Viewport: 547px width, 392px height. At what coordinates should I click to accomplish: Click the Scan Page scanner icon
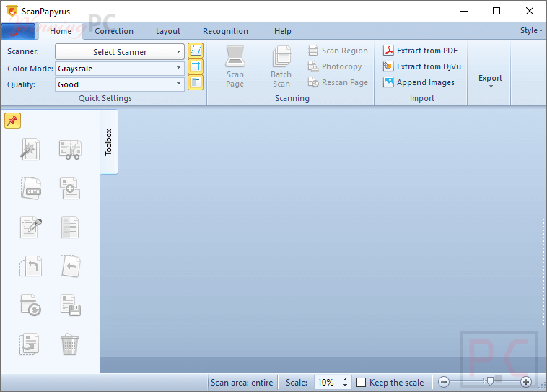[235, 56]
